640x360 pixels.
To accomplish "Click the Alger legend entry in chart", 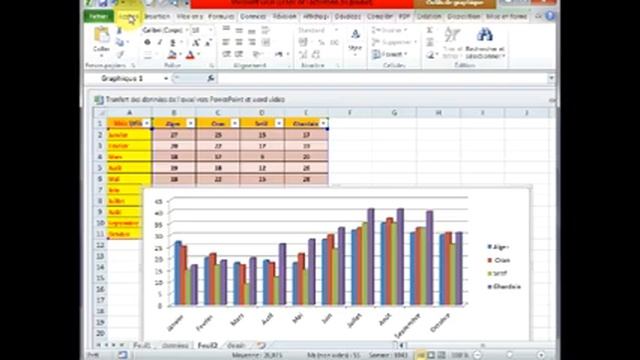I will pyautogui.click(x=498, y=247).
